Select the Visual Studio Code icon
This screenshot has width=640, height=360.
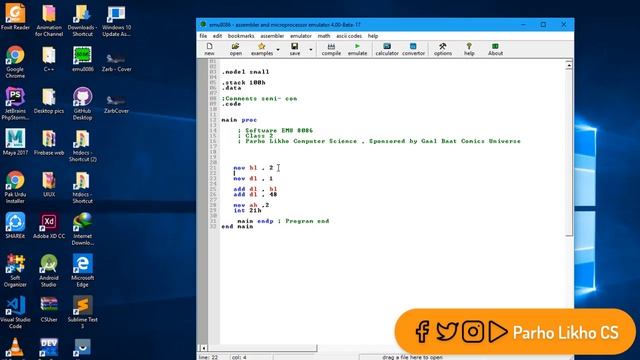pos(15,312)
